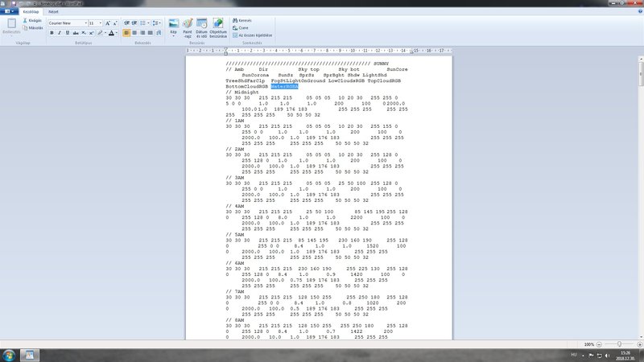Toggle strikethrough formatting

click(76, 33)
